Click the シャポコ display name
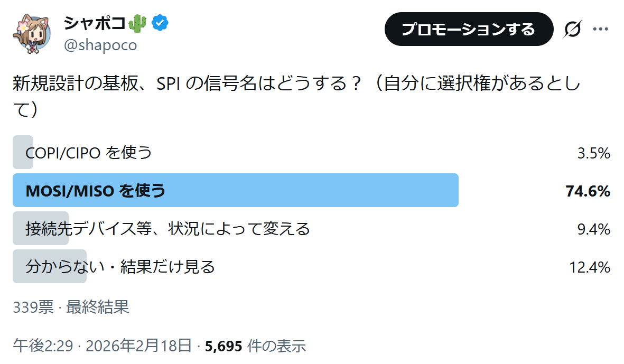This screenshot has width=624, height=364. tap(95, 23)
